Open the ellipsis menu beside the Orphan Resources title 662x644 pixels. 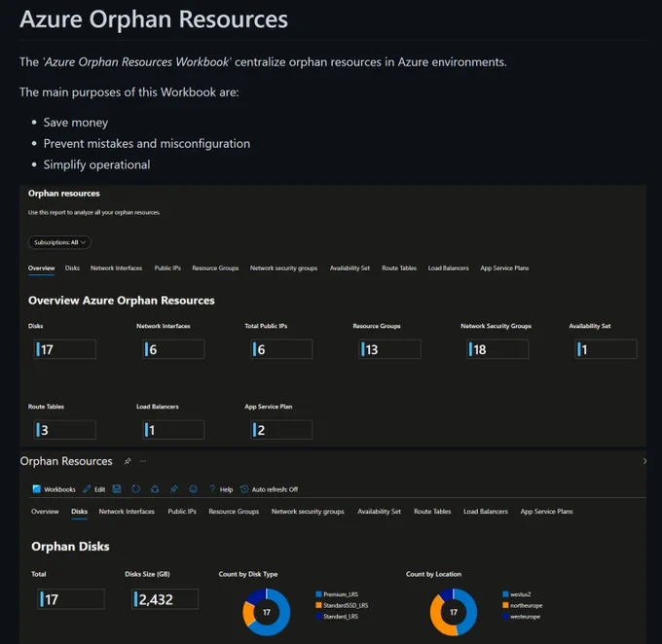click(143, 461)
